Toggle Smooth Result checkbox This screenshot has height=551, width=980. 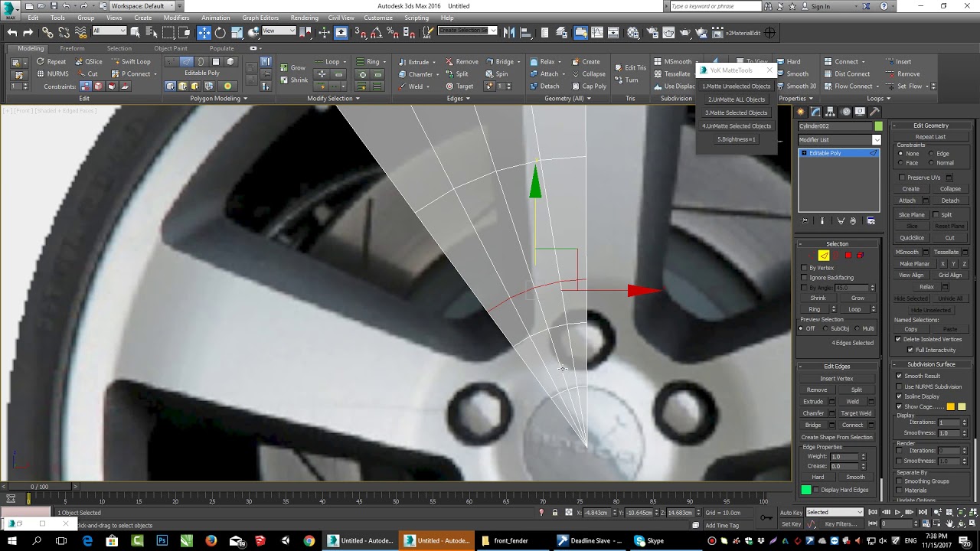click(x=900, y=376)
